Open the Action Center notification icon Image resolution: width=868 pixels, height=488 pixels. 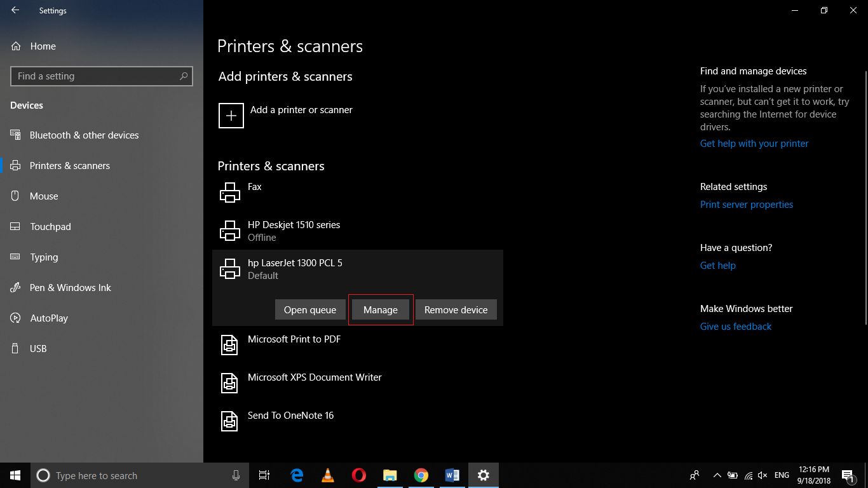coord(847,475)
